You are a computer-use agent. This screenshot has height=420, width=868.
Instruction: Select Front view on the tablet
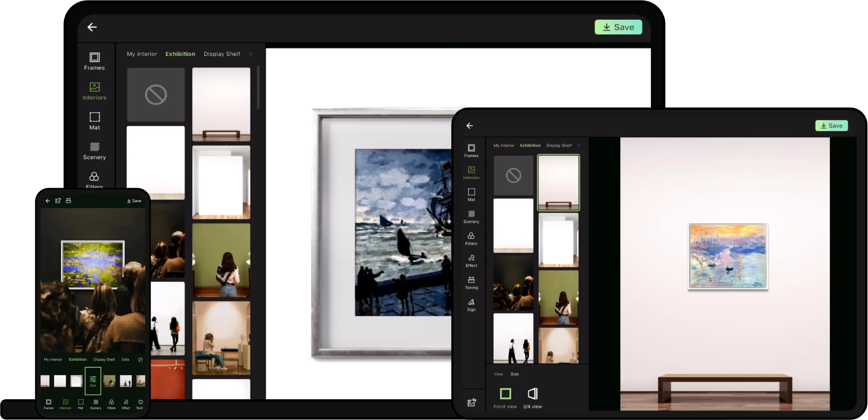(x=505, y=398)
